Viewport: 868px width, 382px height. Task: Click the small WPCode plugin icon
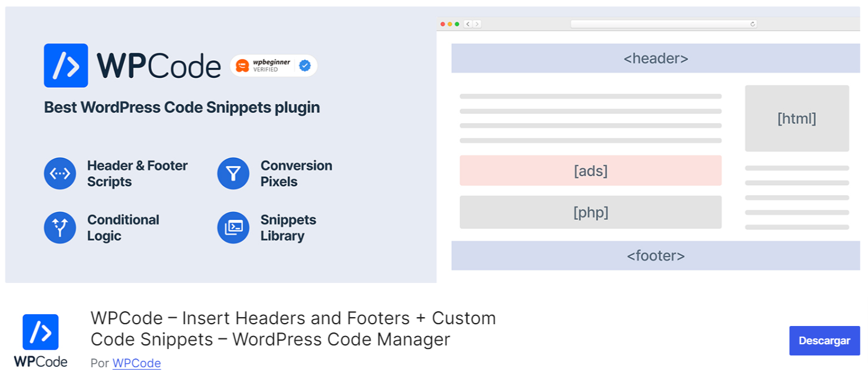point(41,332)
